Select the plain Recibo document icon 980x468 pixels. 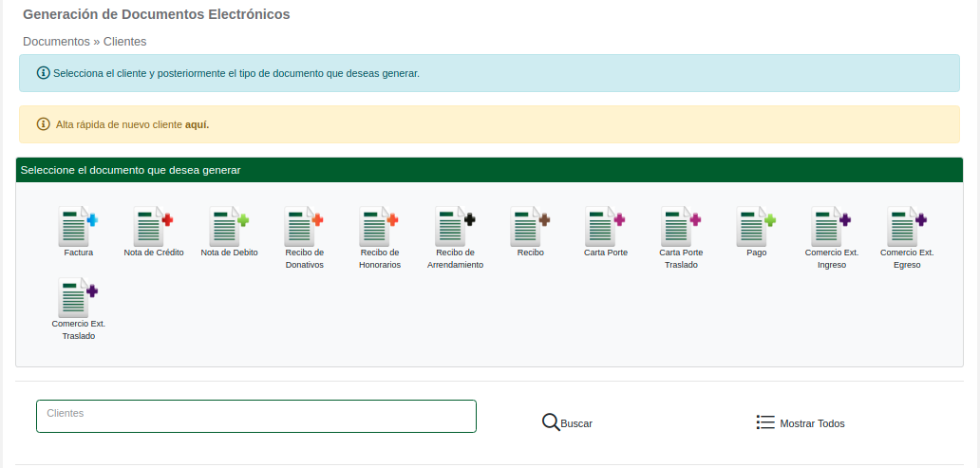click(530, 227)
